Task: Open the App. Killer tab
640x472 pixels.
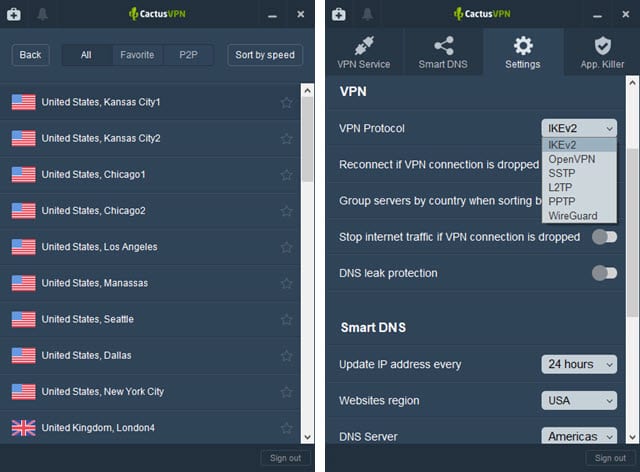Action: [x=602, y=53]
